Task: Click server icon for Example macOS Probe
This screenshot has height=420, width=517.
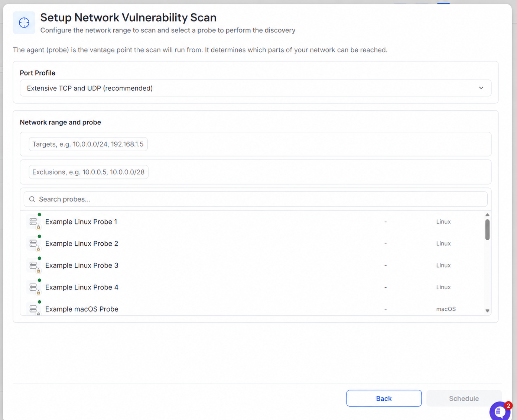Action: tap(33, 309)
